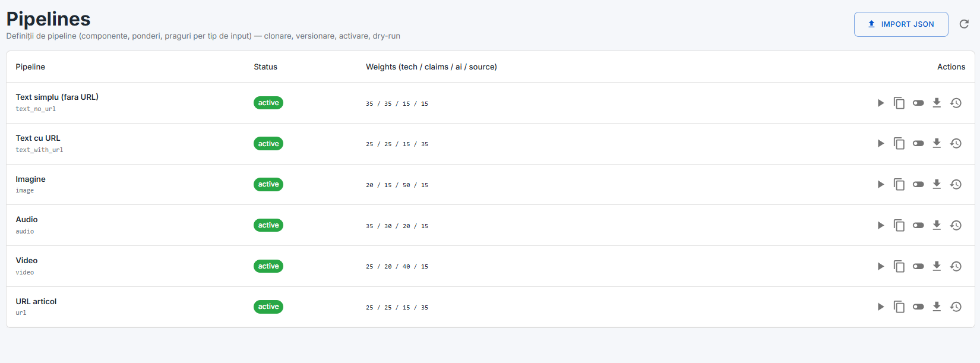980x363 pixels.
Task: Click the Import JSON button
Action: (901, 24)
